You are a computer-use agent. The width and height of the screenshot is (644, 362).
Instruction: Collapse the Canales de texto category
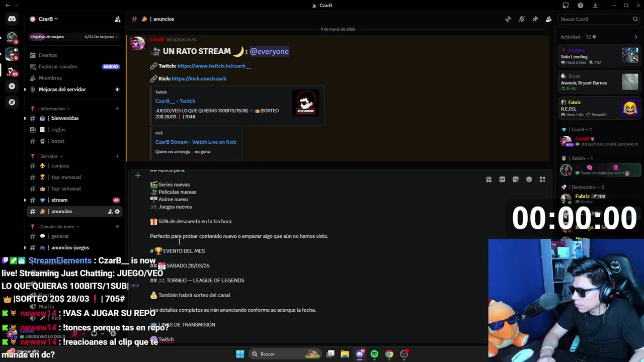(x=59, y=227)
